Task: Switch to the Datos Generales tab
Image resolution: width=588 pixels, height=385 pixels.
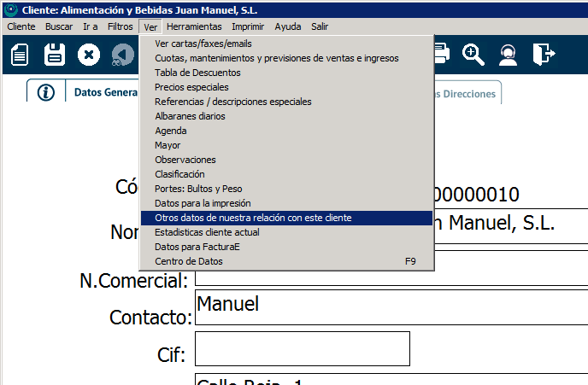Action: click(101, 92)
